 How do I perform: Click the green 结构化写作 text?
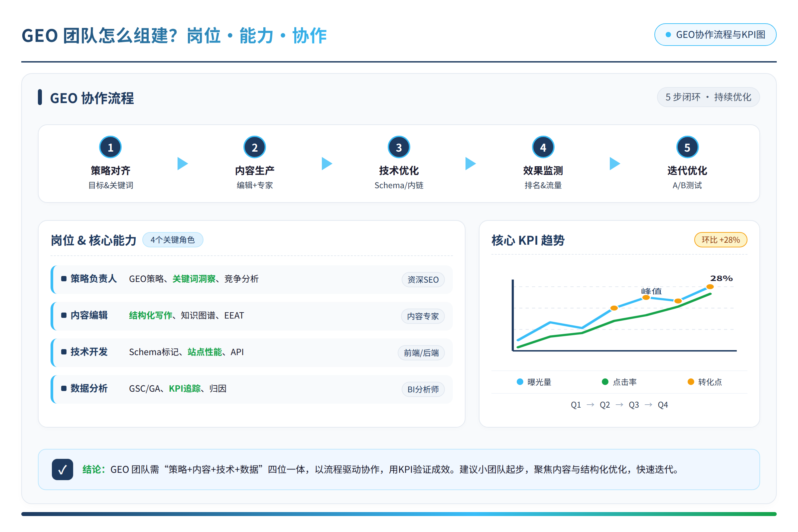click(151, 315)
